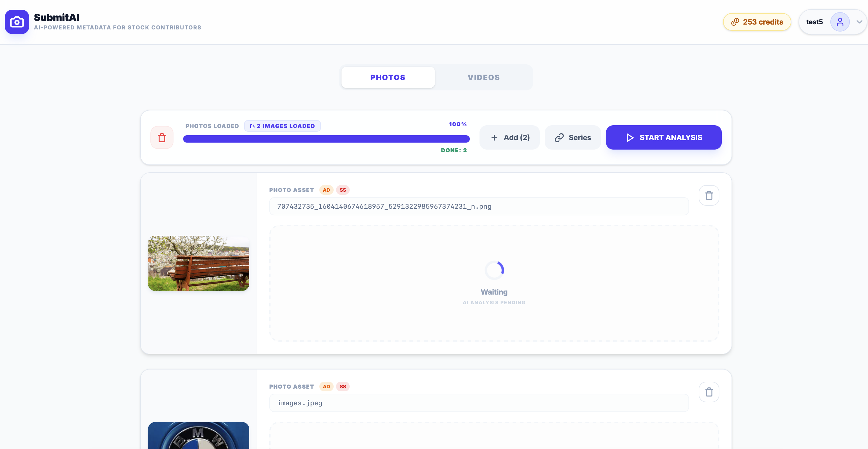Start the AI analysis

(664, 137)
